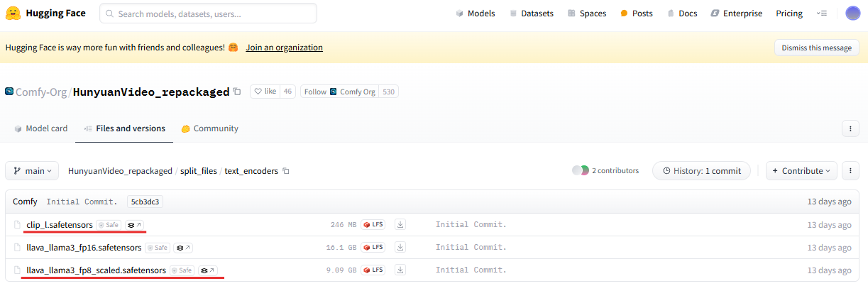Open the Community tab

coord(210,128)
